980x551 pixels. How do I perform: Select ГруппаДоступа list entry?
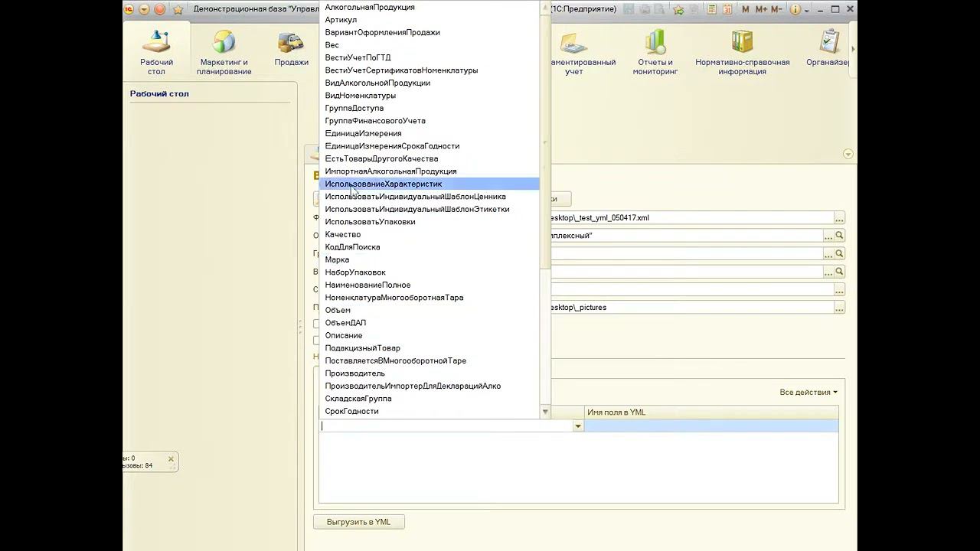pos(429,108)
